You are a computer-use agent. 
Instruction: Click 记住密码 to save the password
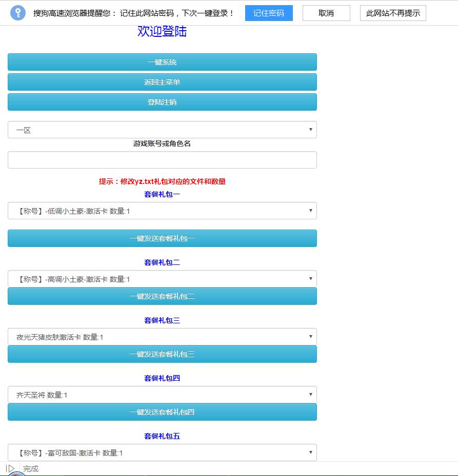(269, 13)
